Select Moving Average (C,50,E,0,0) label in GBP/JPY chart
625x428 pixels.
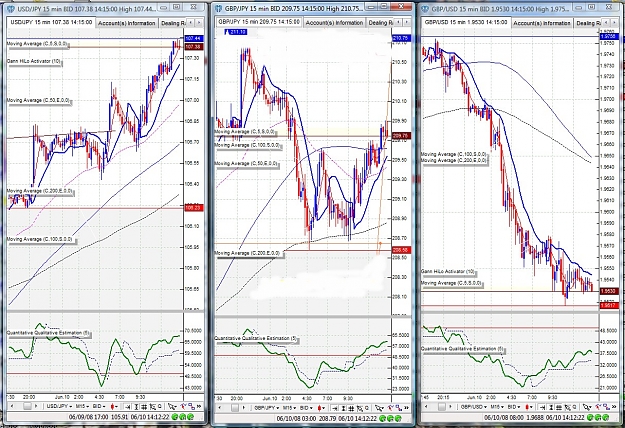[x=246, y=163]
